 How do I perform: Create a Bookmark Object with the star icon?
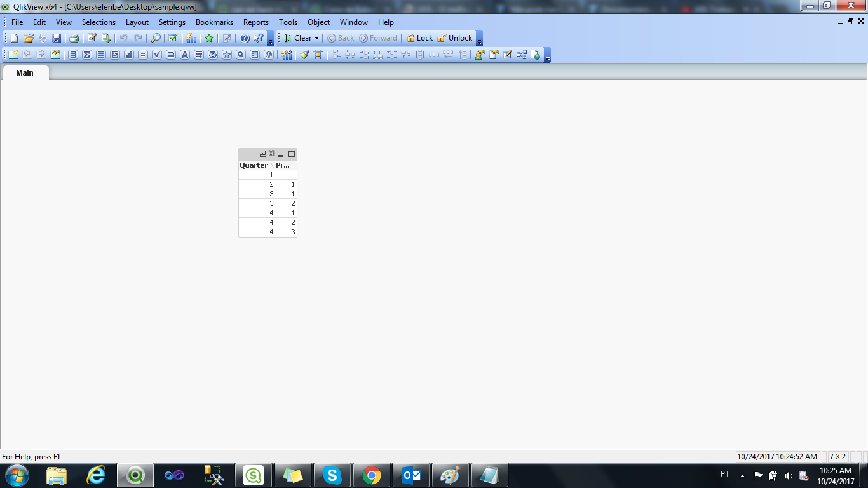[x=227, y=55]
